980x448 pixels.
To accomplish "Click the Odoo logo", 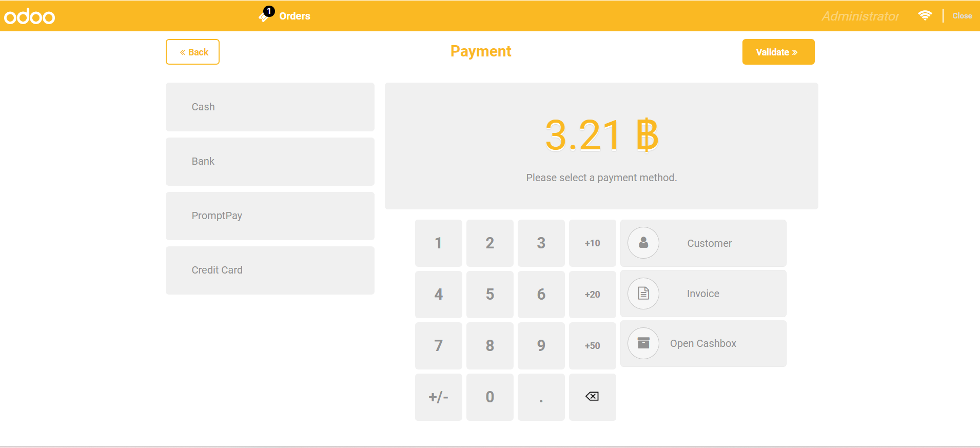I will point(29,16).
